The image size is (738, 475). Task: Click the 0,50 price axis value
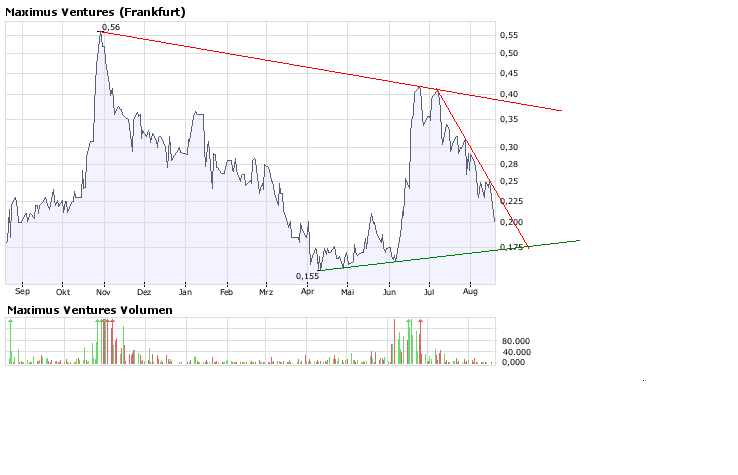pyautogui.click(x=509, y=53)
